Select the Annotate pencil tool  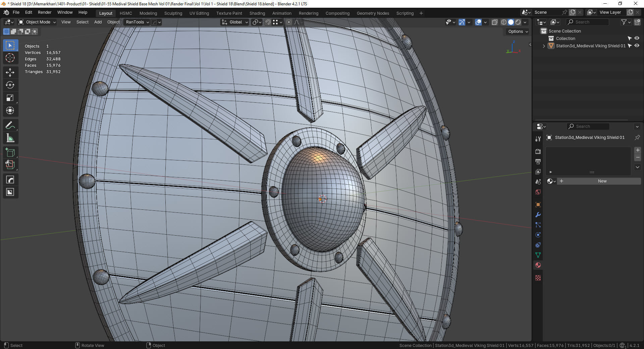pyautogui.click(x=10, y=125)
